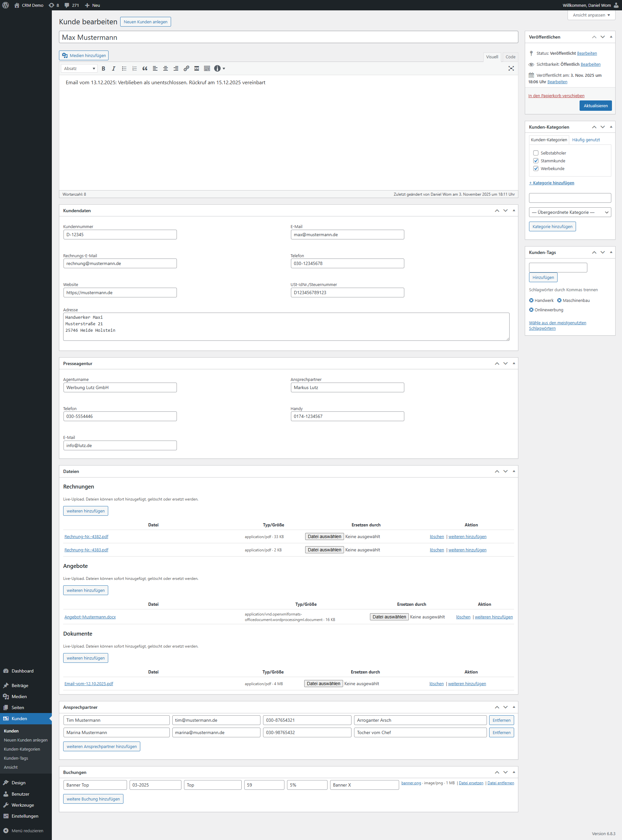
Task: Insert a link in the editor
Action: [x=186, y=68]
